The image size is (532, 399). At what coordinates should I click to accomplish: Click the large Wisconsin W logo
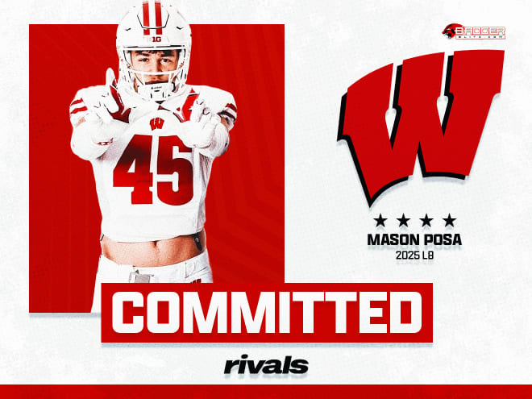[421, 127]
